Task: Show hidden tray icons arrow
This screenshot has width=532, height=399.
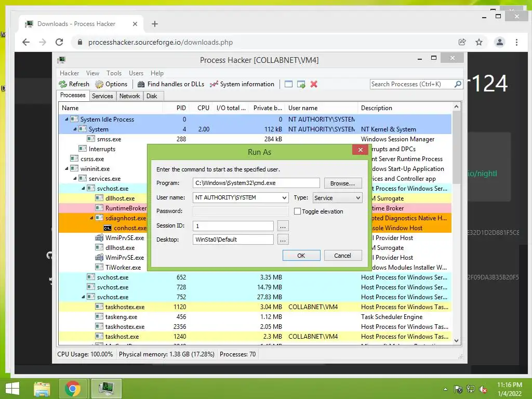Action: [x=445, y=389]
